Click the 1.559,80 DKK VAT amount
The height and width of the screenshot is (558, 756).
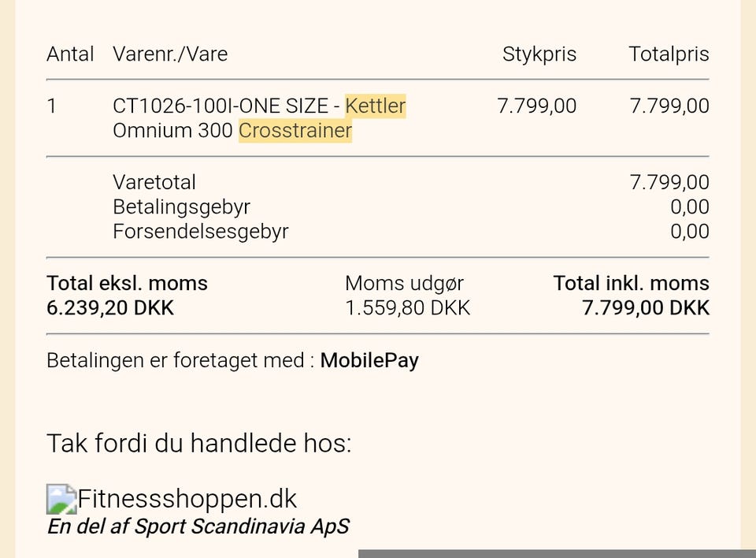click(x=407, y=307)
